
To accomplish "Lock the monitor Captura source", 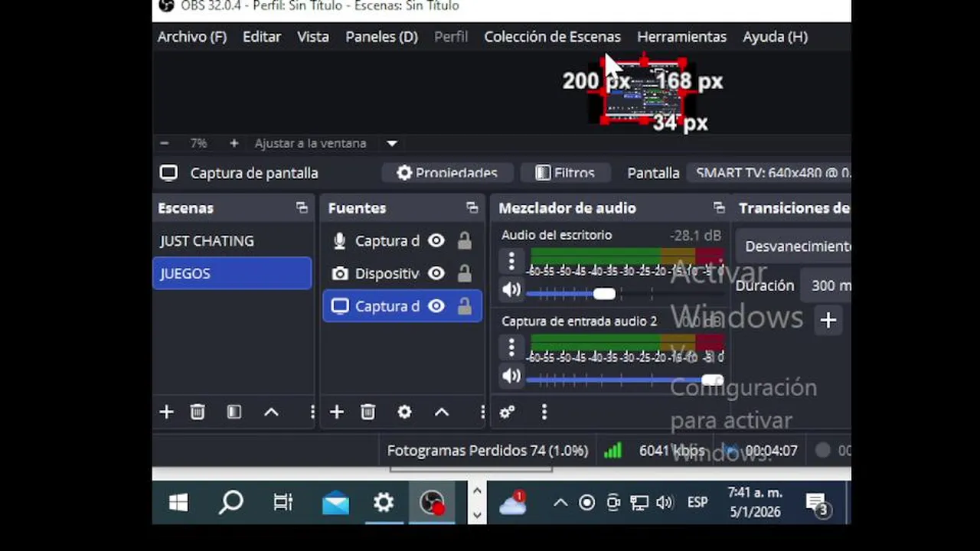I will [x=464, y=306].
